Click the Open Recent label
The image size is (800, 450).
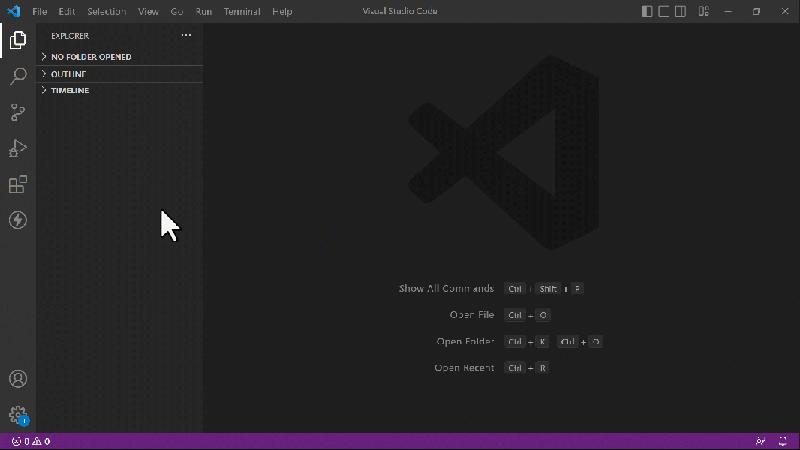point(464,368)
